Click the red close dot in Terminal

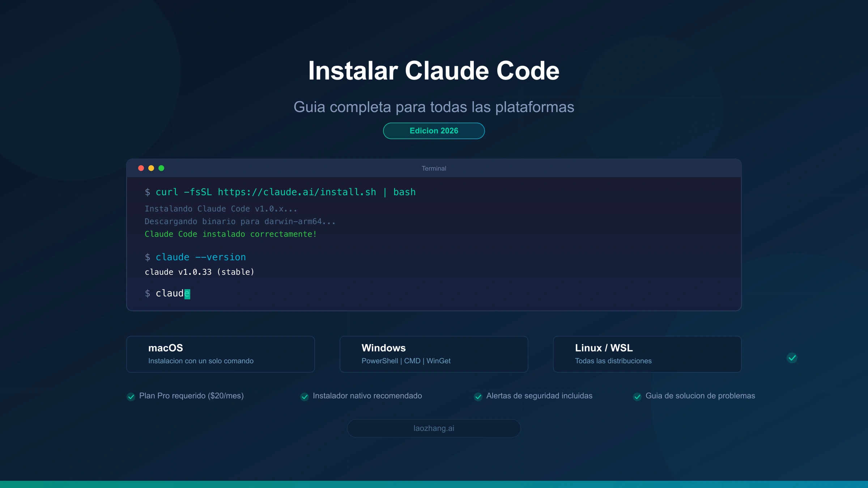(x=141, y=168)
